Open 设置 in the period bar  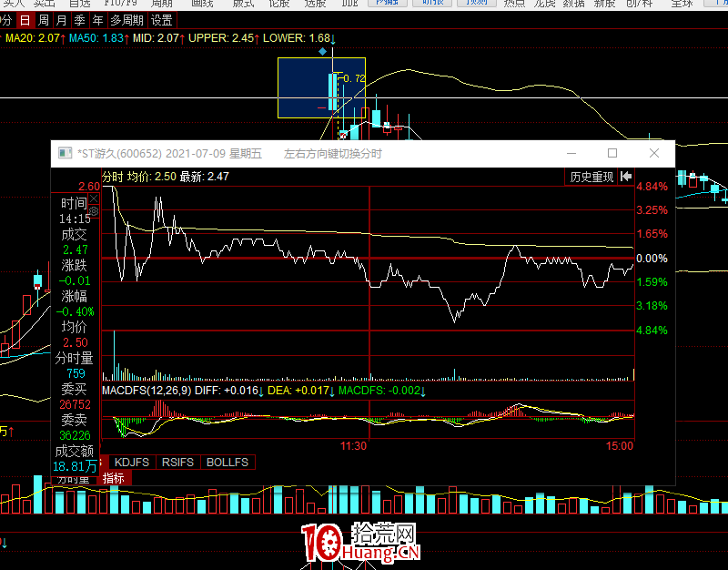[x=162, y=20]
